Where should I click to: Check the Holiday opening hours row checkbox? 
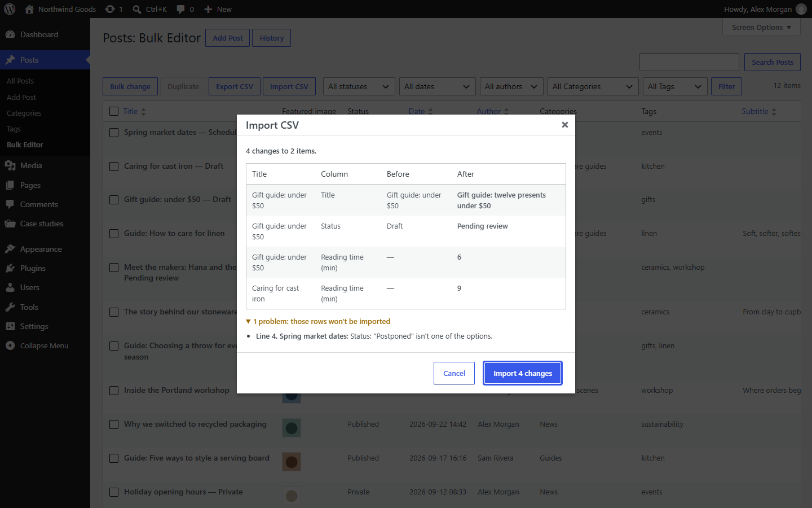pyautogui.click(x=114, y=492)
